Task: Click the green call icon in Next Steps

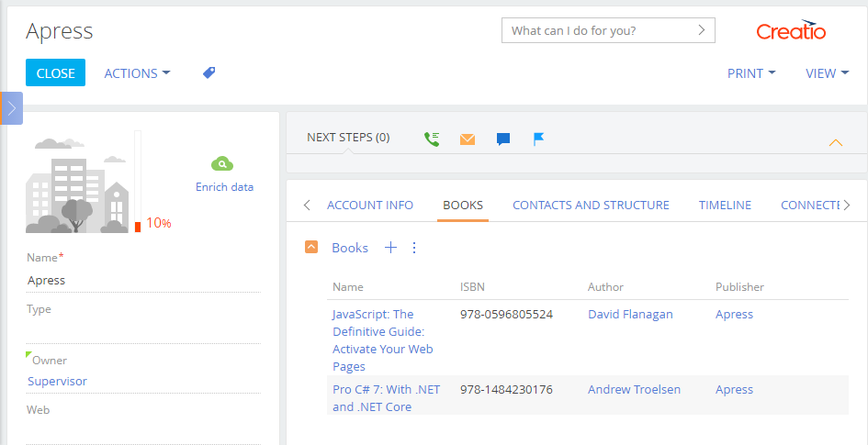Action: 432,139
